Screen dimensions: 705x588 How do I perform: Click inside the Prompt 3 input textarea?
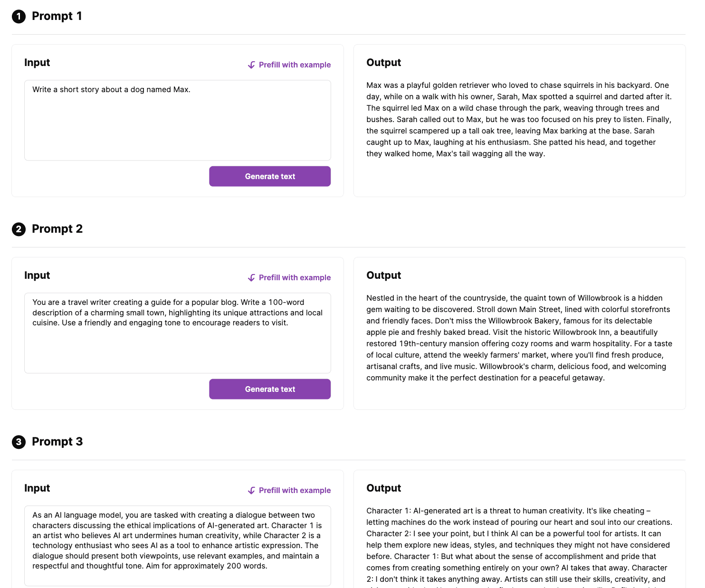177,545
